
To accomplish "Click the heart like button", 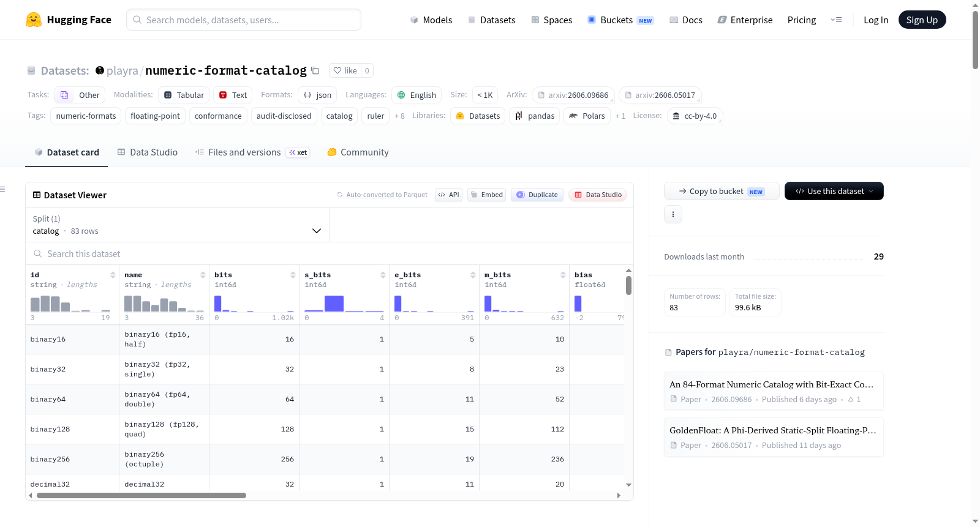I will (x=345, y=70).
